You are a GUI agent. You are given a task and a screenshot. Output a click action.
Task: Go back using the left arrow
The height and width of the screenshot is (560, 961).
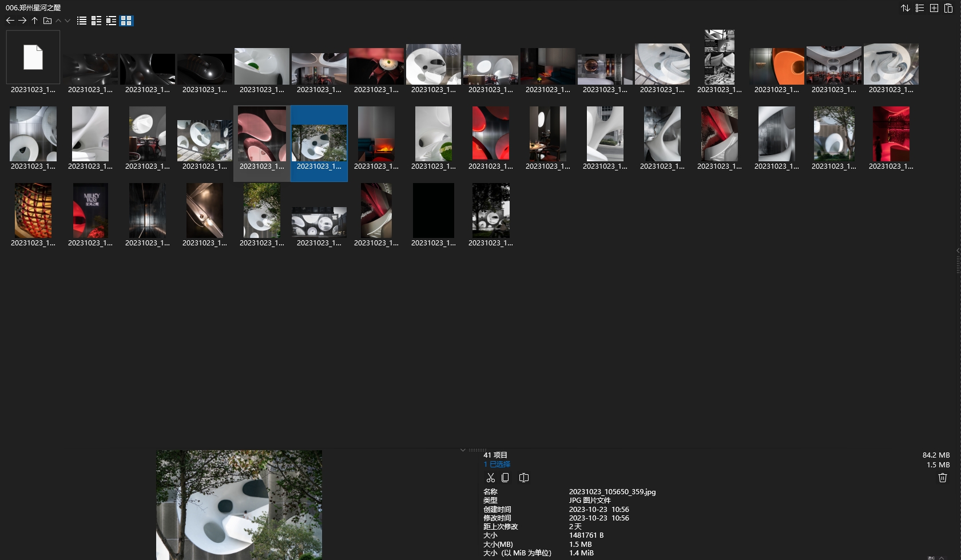pos(10,21)
